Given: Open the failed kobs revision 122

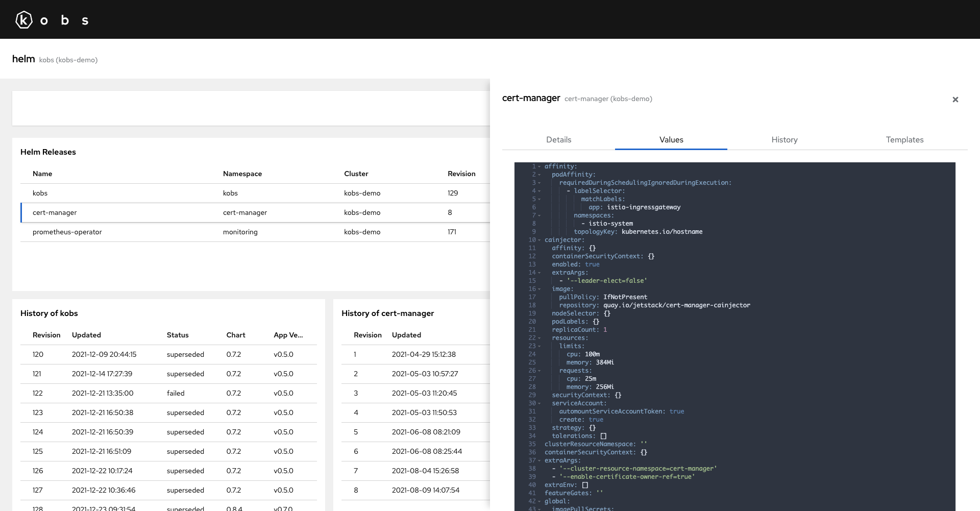Looking at the screenshot, I should [168, 394].
